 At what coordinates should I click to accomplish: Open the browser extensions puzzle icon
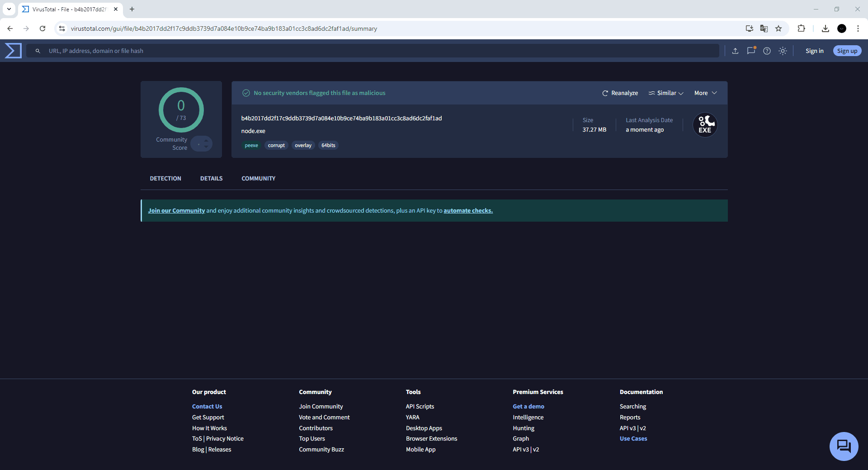[x=801, y=28]
